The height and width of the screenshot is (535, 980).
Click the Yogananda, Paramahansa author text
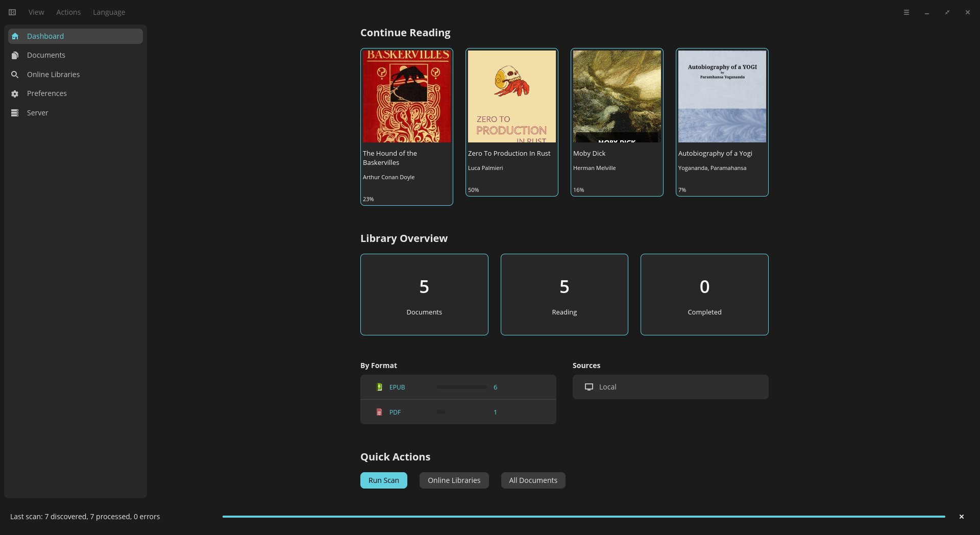click(x=712, y=168)
